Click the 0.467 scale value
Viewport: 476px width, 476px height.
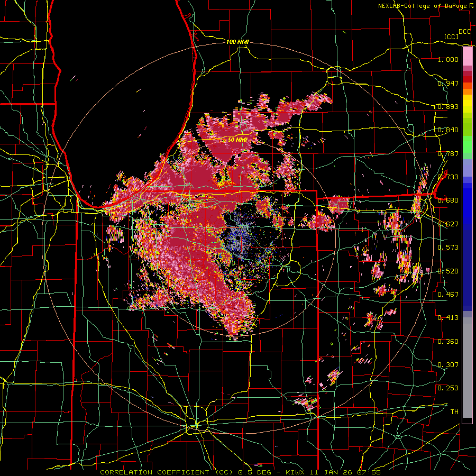tap(448, 295)
